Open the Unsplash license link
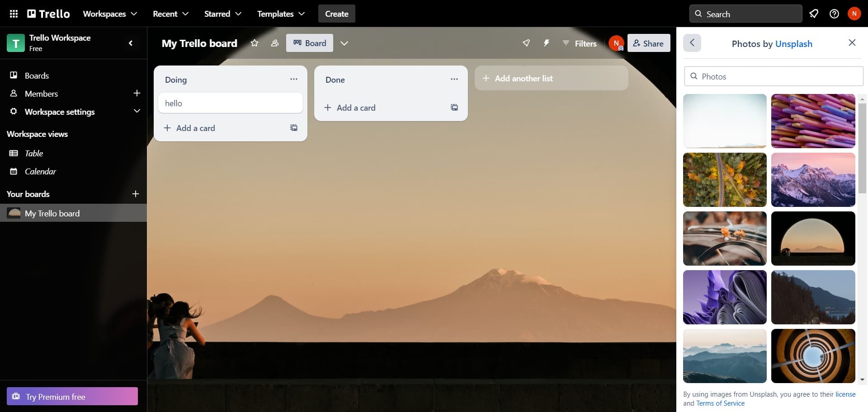Screen dimensions: 868x412 pyautogui.click(x=845, y=393)
